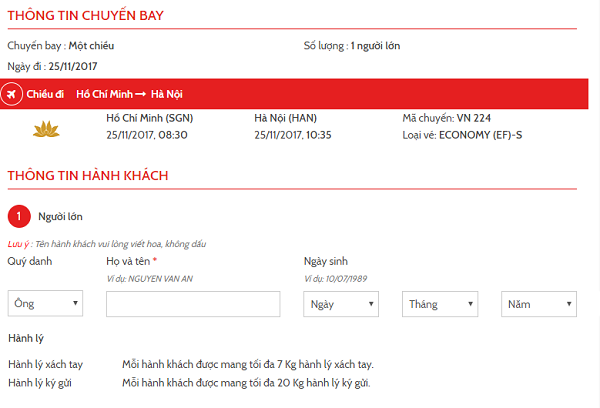Click the THÔNG TIN HÀNH KHÁCH heading
The height and width of the screenshot is (408, 600).
(88, 175)
